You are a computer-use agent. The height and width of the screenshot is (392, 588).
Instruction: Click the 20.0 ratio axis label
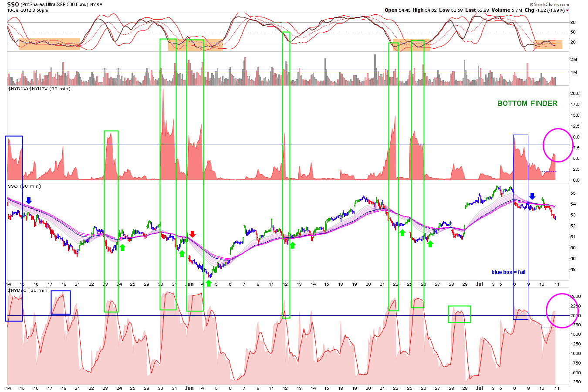[x=575, y=94]
